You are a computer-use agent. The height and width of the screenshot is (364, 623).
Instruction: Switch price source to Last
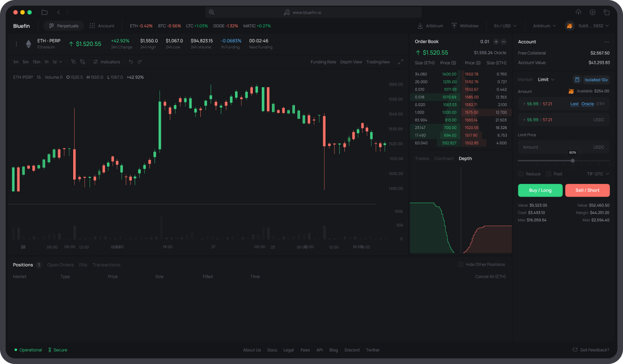(574, 104)
